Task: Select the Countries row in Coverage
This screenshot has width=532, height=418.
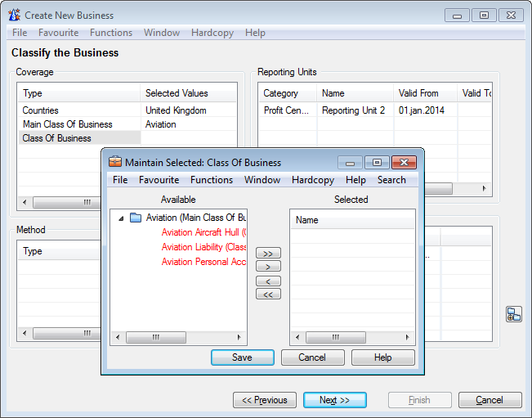Action: pyautogui.click(x=41, y=110)
